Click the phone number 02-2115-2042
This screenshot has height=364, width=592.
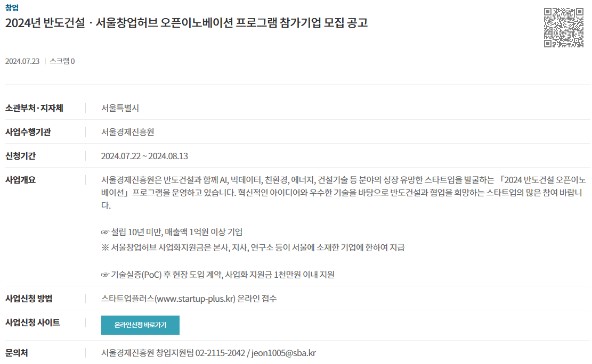[220, 353]
